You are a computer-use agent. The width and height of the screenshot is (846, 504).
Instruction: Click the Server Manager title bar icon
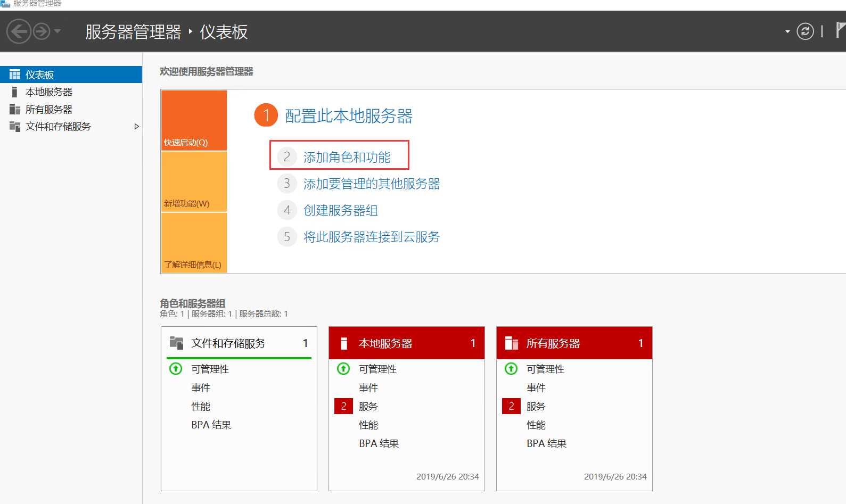[5, 3]
